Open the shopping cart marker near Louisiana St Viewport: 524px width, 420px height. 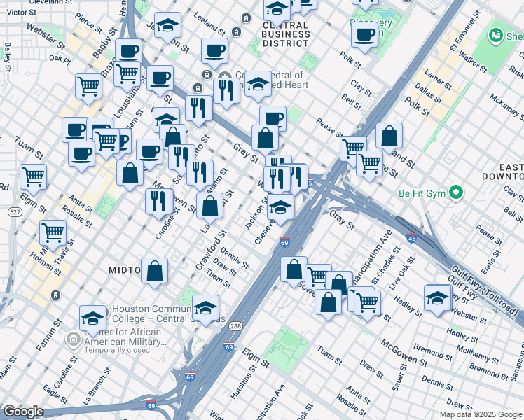point(127,76)
